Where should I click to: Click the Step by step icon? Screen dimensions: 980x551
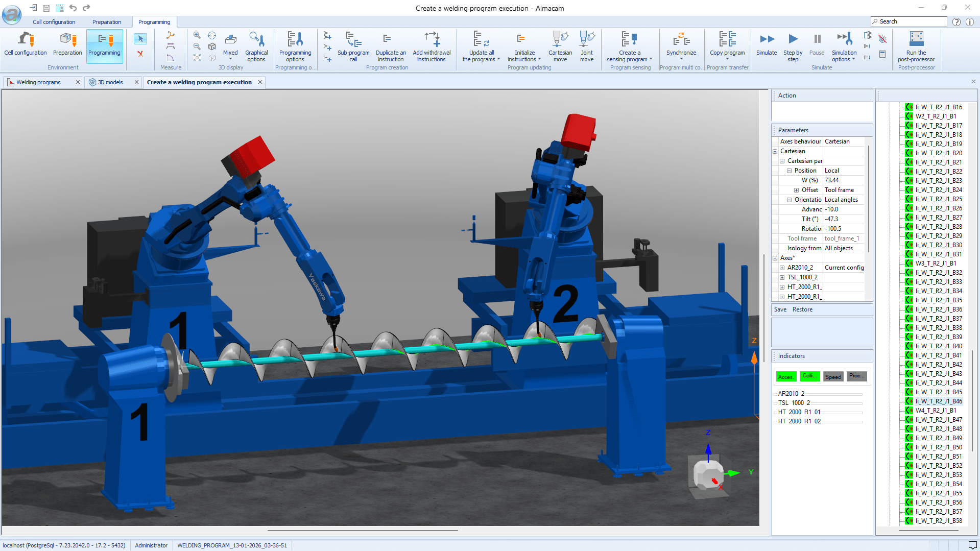[x=793, y=40]
